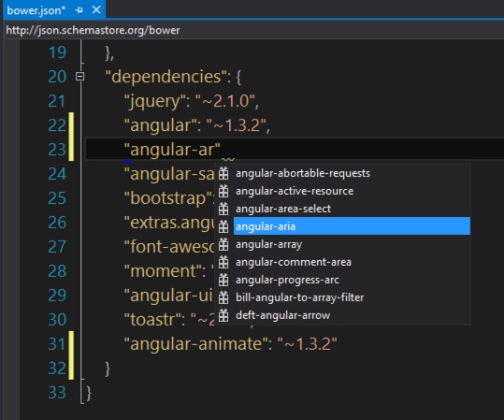Choose highlighted angular-aria suggestion
Screen dimensions: 504x420
352,226
